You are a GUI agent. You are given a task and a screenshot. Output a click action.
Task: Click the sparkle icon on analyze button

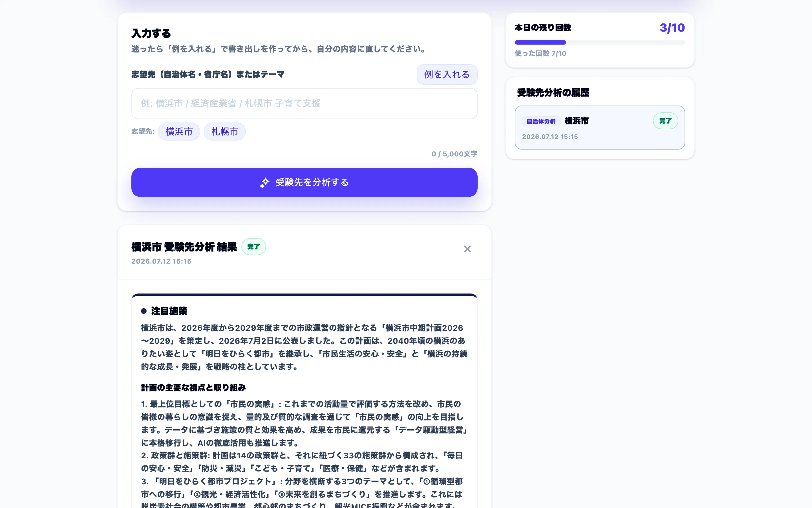tap(265, 182)
